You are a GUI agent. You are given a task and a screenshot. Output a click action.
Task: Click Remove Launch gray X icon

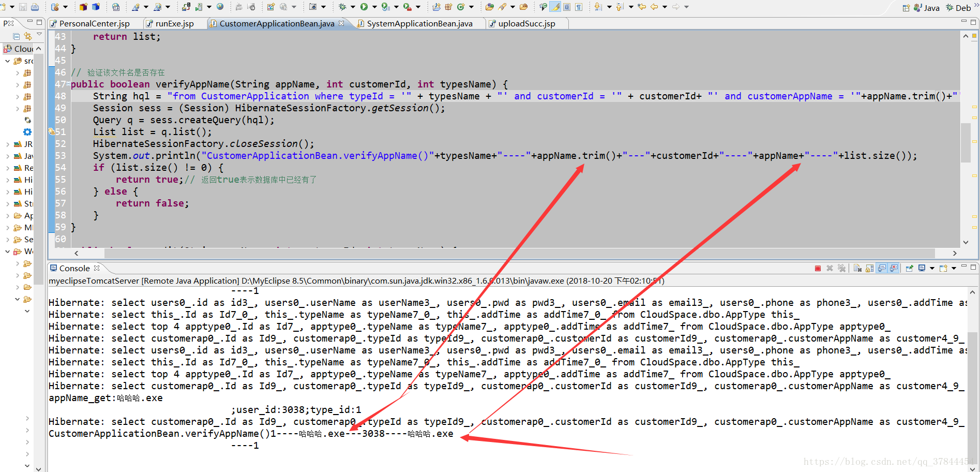(830, 268)
